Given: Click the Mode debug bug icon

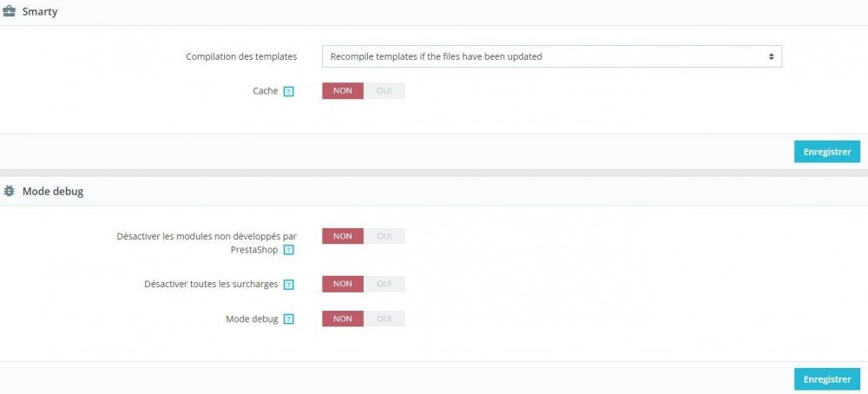Looking at the screenshot, I should (10, 190).
